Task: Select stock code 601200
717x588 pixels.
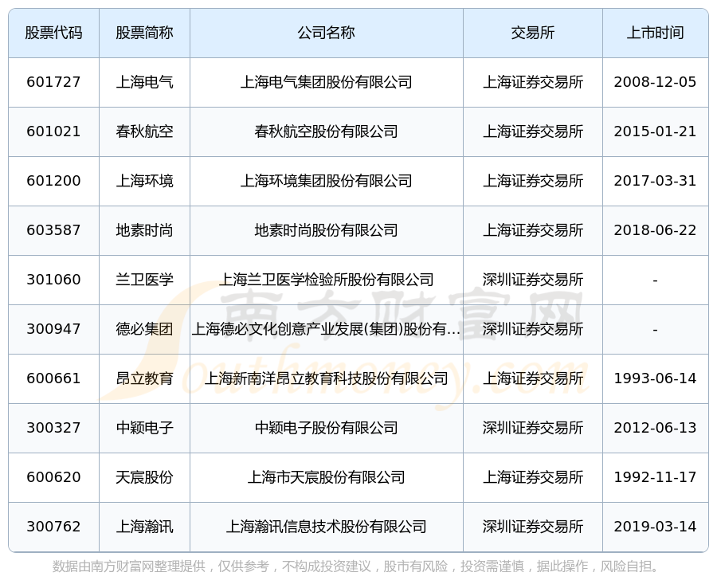Action: click(53, 181)
